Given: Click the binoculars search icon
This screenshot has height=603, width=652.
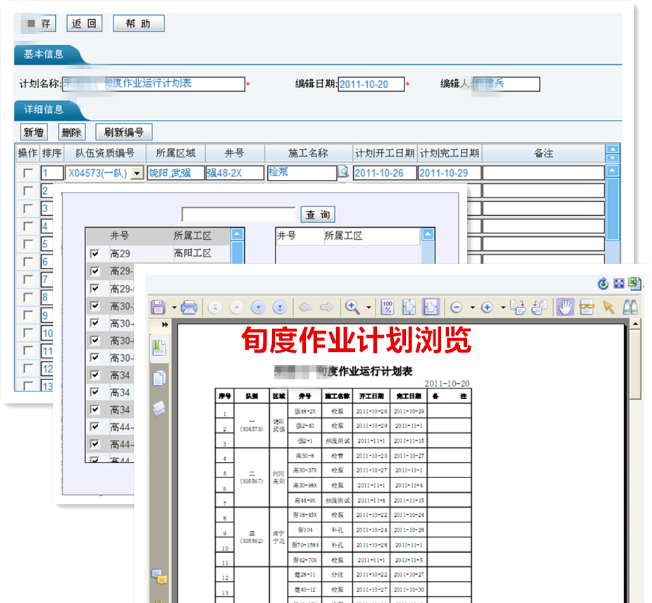Looking at the screenshot, I should coord(632,307).
